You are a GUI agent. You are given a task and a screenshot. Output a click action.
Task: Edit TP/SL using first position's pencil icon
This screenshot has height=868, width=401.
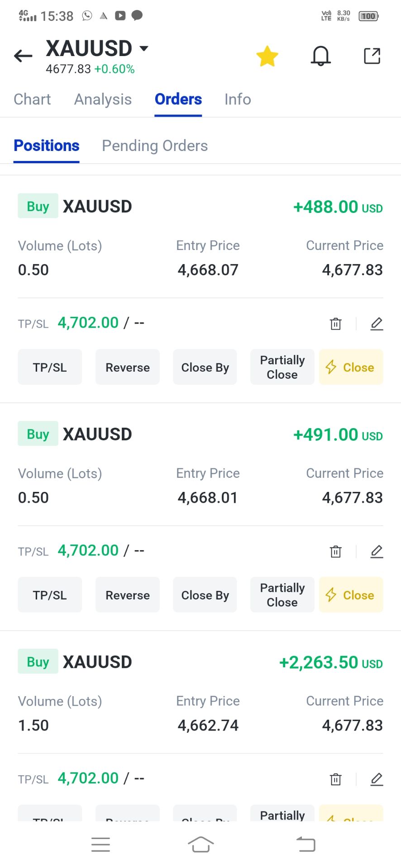[x=377, y=324]
